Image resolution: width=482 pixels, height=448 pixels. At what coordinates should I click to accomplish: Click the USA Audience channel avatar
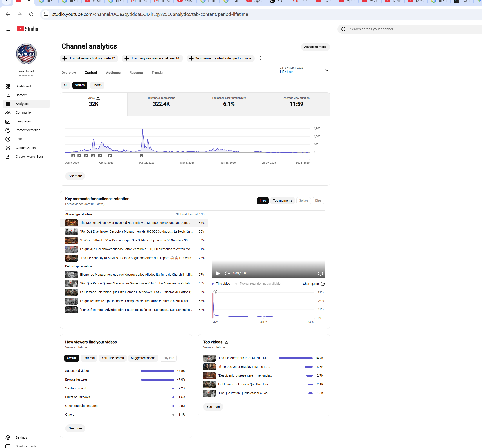tap(26, 54)
